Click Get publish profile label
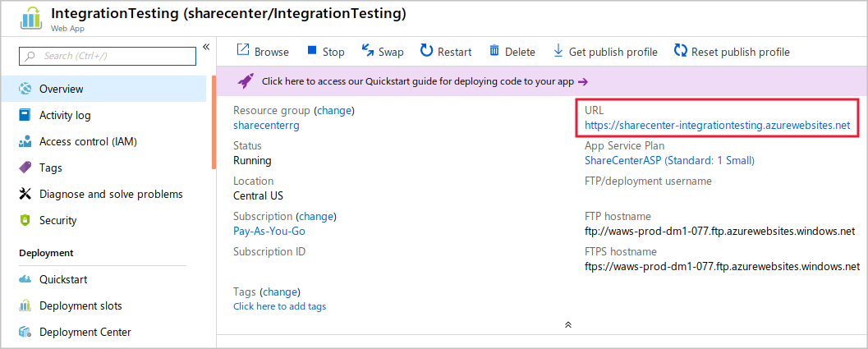The width and height of the screenshot is (868, 349). (613, 52)
